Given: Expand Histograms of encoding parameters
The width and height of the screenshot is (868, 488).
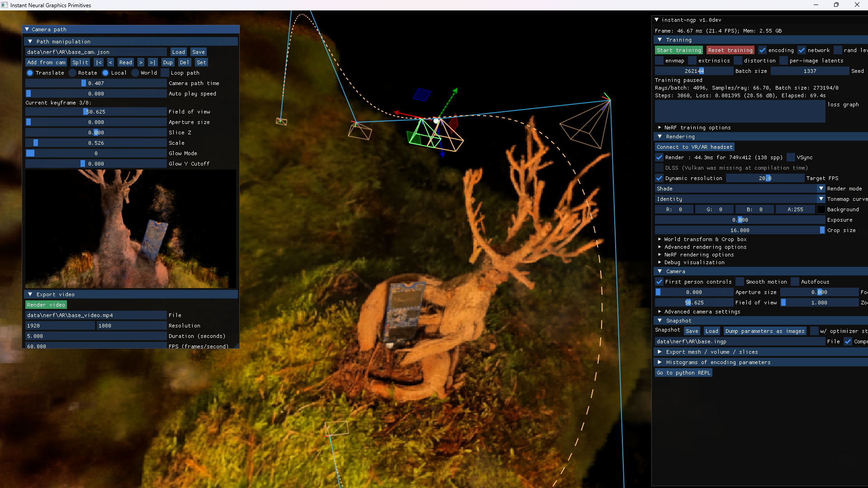Looking at the screenshot, I should click(x=660, y=362).
